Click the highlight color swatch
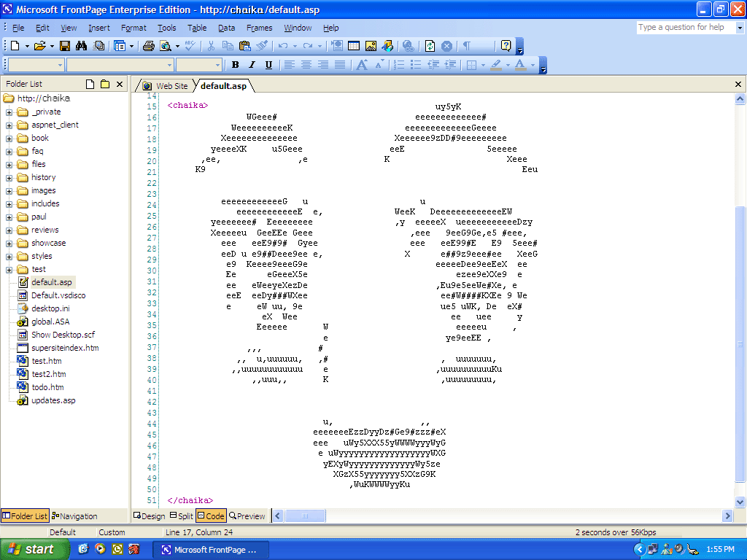The width and height of the screenshot is (747, 560). pyautogui.click(x=496, y=65)
